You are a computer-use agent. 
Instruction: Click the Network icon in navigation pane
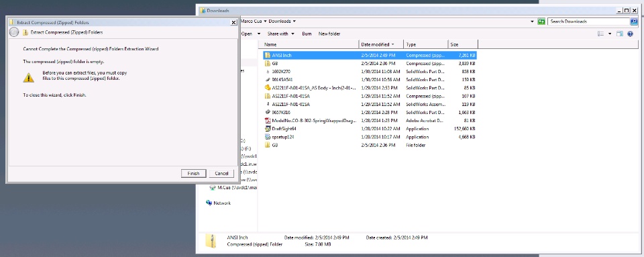(x=209, y=203)
